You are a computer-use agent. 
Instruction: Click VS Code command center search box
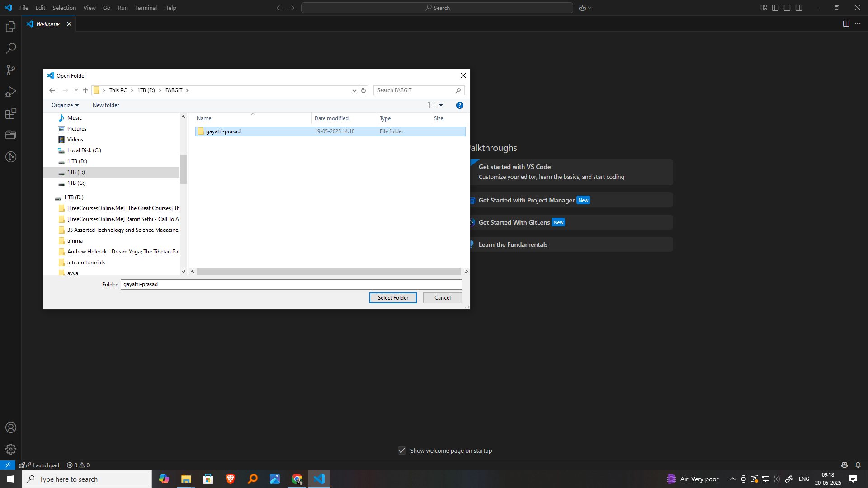point(437,8)
